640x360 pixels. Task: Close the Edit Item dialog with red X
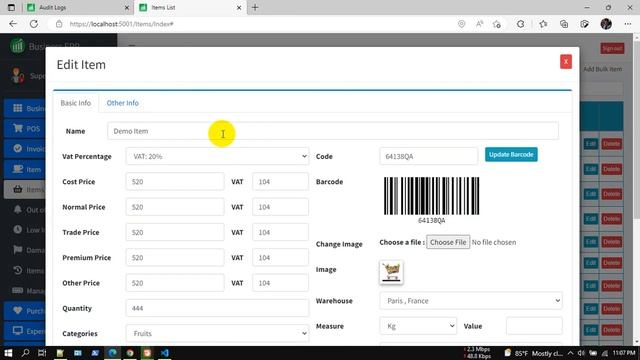click(x=566, y=62)
